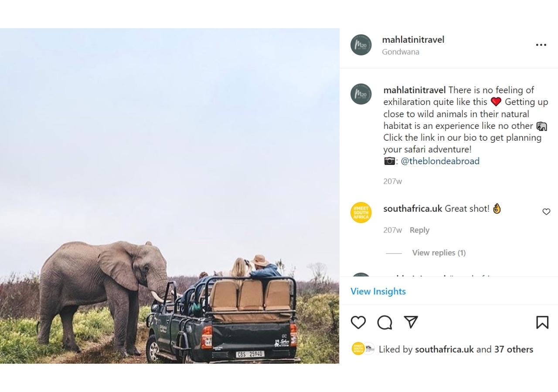Like the post with the heart icon
Screen dimensions: 558x392
point(358,322)
